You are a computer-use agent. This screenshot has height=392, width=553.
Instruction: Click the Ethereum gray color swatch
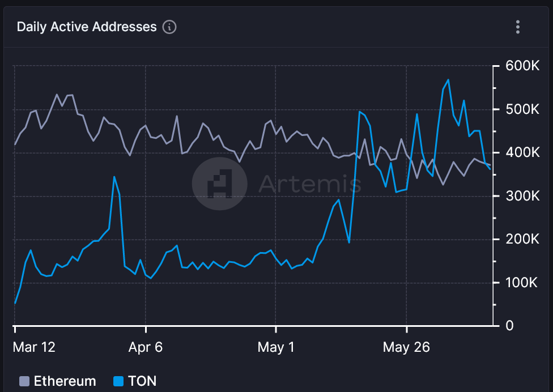coord(24,381)
